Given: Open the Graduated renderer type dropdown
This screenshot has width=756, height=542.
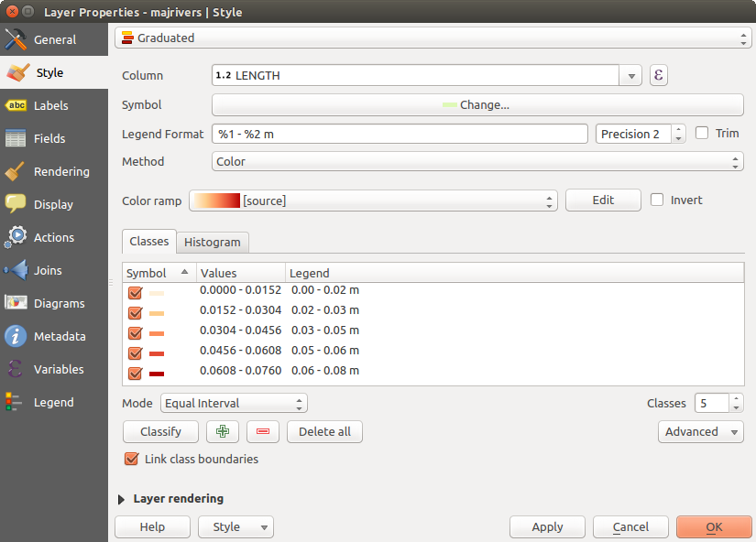Looking at the screenshot, I should [x=433, y=38].
